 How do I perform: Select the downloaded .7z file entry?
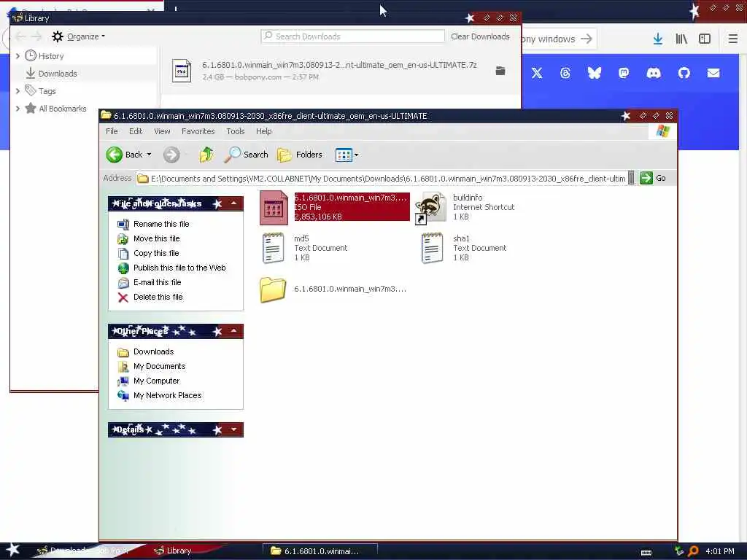340,71
